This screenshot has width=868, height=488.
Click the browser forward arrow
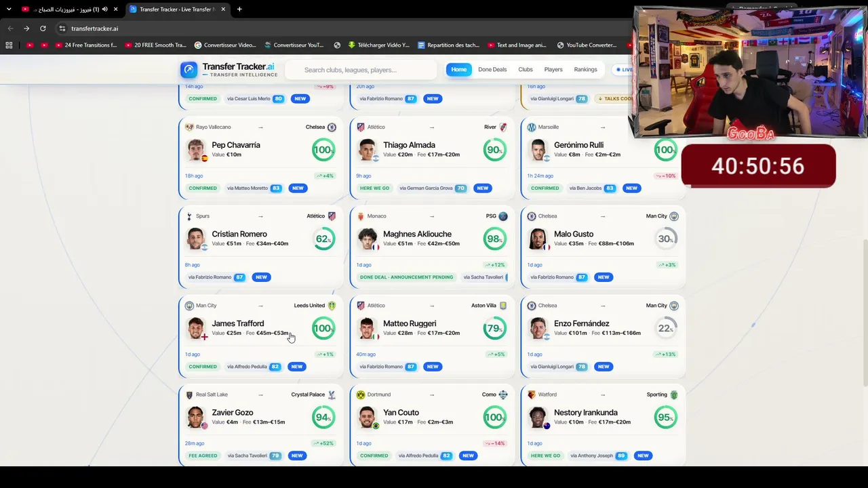(26, 28)
